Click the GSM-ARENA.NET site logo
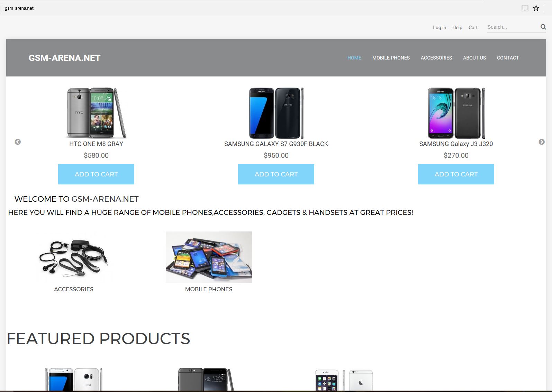 pos(64,58)
